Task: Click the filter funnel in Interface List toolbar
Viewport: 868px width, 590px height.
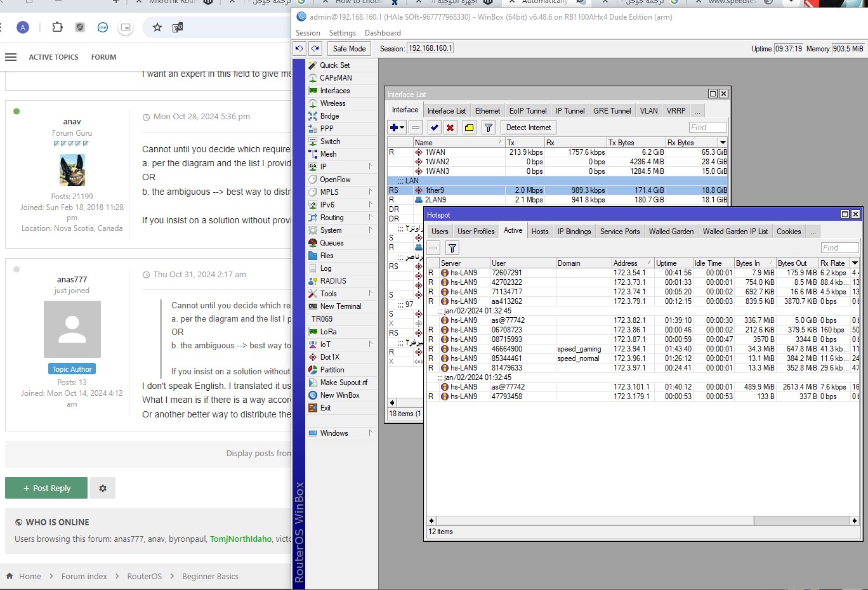Action: (489, 128)
